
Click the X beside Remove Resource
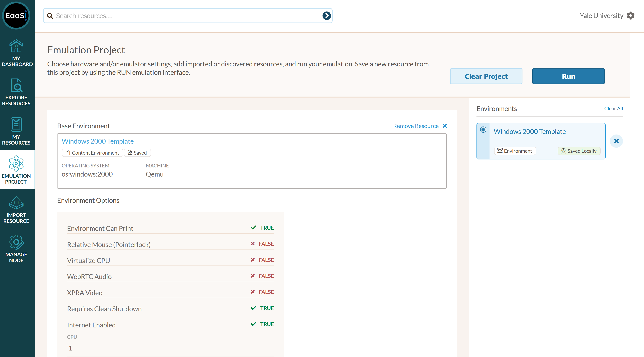pos(445,126)
